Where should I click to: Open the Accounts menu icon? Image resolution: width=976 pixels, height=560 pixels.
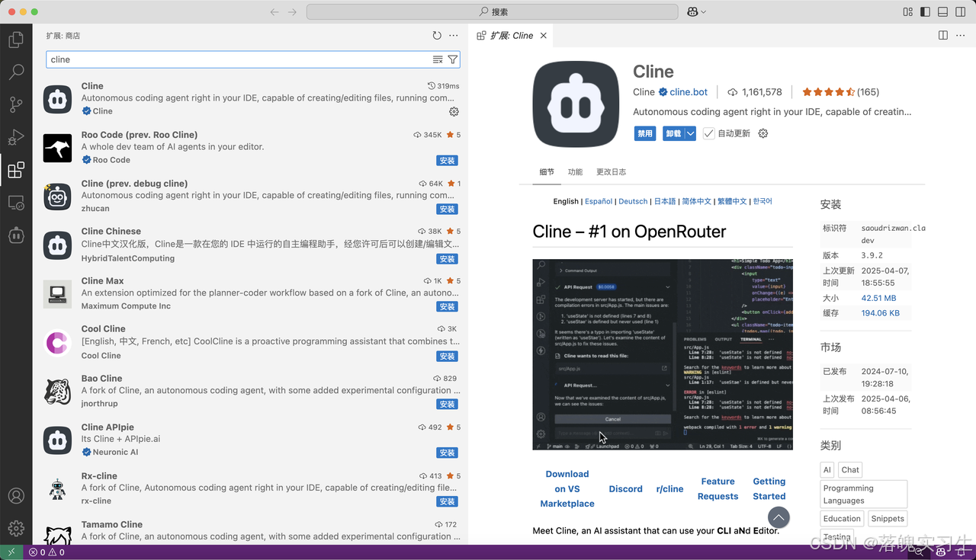(x=16, y=495)
